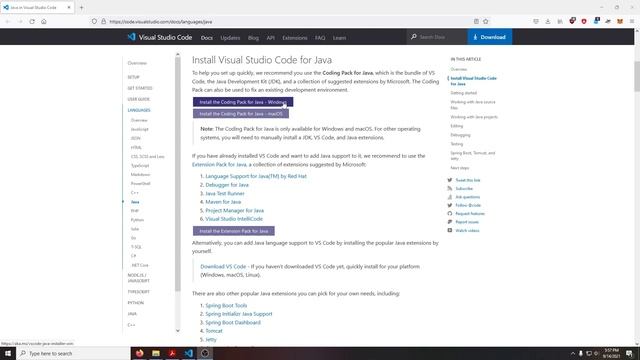Screen dimensions: 640x360
Task: Open the Blog link in site header
Action: pyautogui.click(x=253, y=38)
